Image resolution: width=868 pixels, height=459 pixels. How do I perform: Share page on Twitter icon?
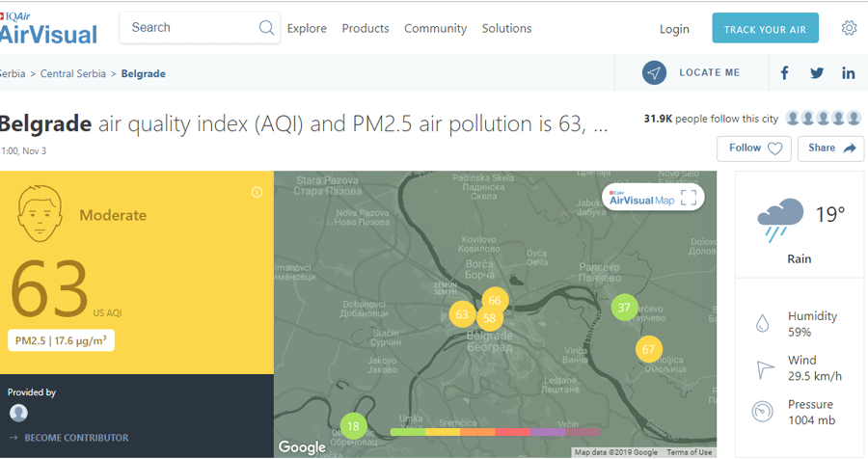click(x=817, y=73)
